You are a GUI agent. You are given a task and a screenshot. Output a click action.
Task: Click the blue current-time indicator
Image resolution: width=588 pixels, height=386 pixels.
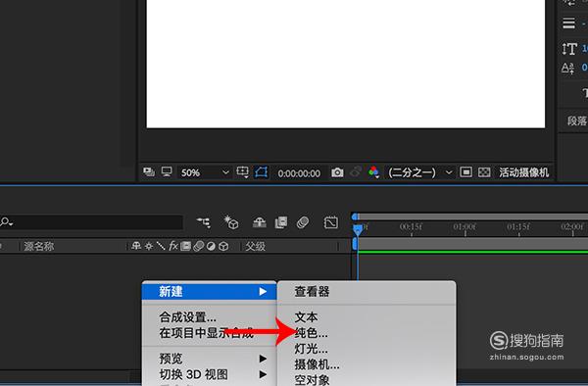pos(358,229)
